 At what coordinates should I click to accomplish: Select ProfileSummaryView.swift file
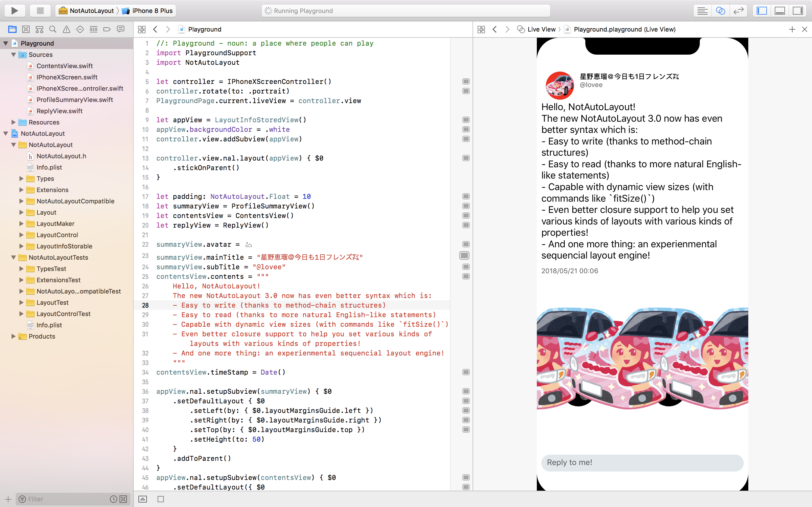pos(74,99)
